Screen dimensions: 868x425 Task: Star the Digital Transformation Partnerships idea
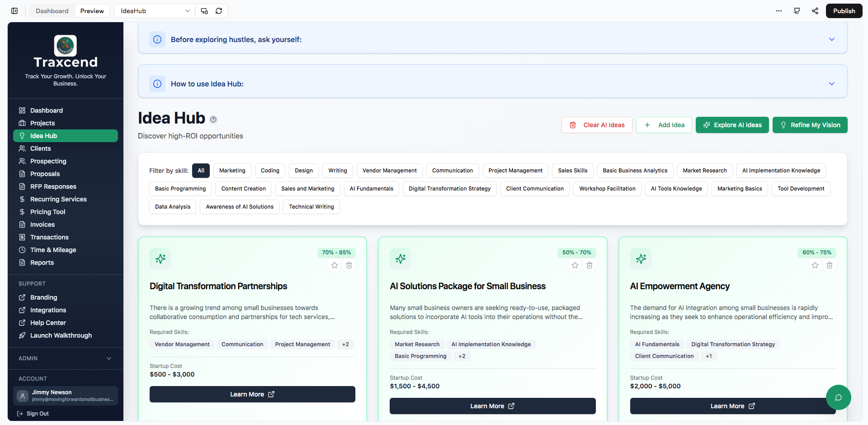point(335,265)
